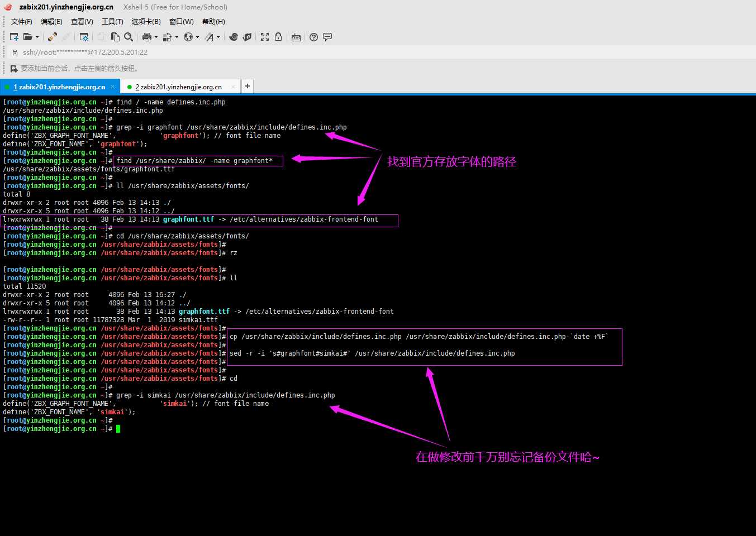This screenshot has width=756, height=536.
Task: Launch Xftp from toolbar icon
Action: tap(234, 37)
